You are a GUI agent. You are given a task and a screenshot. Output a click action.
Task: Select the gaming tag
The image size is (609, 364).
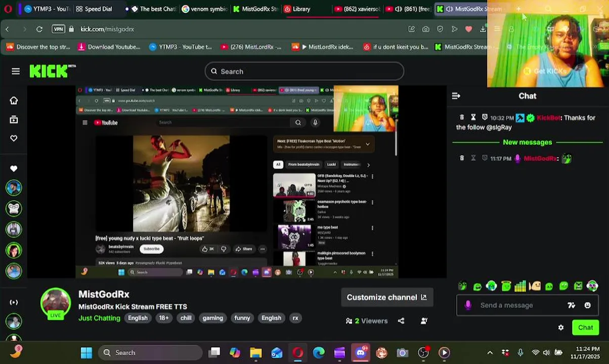tap(213, 318)
